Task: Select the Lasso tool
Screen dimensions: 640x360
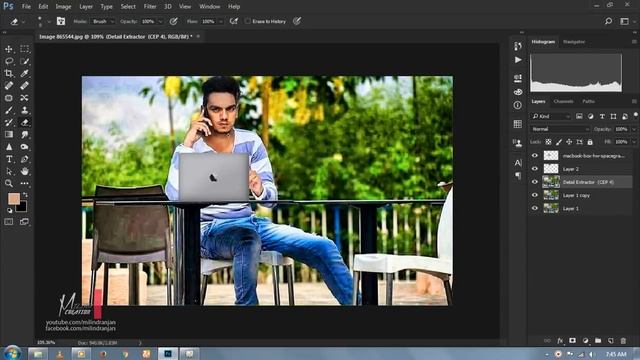Action: click(9, 61)
